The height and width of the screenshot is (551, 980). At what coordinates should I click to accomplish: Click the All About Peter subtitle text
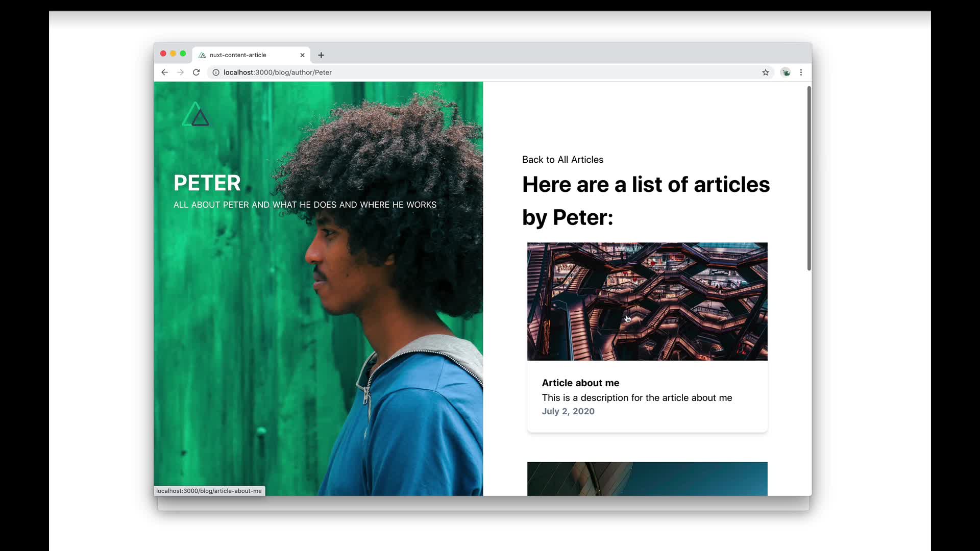click(x=305, y=205)
